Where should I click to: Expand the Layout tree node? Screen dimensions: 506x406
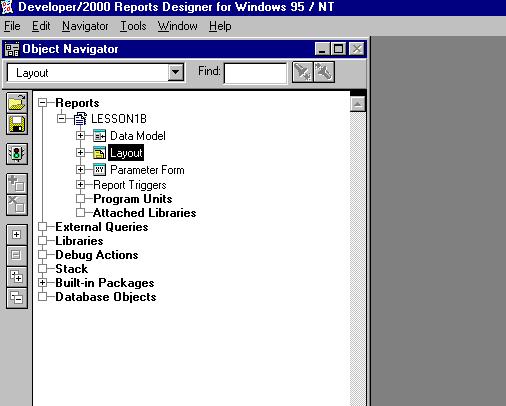pos(80,153)
